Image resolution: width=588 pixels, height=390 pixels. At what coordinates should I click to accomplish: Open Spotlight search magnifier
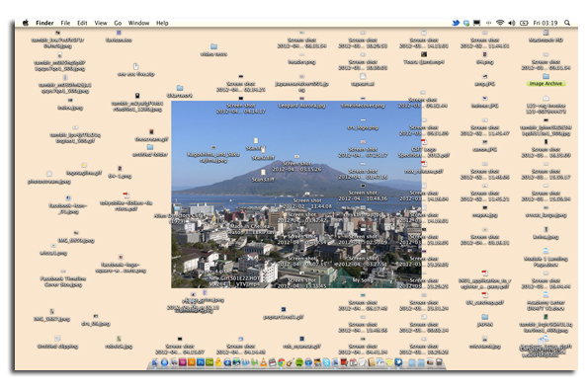(x=567, y=23)
